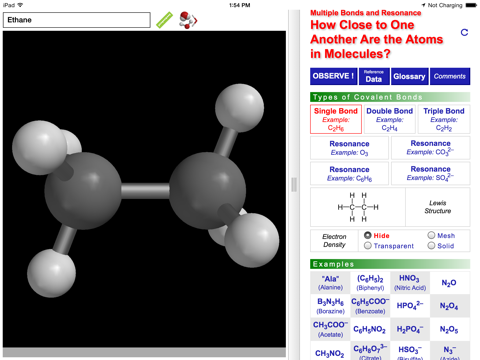Select Single Bond example C2H6
This screenshot has width=480, height=360.
(x=336, y=119)
